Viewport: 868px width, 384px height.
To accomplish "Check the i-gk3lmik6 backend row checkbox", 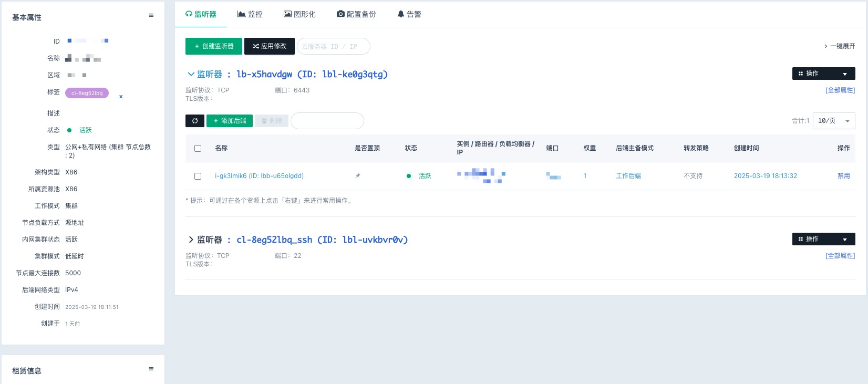I will pyautogui.click(x=198, y=177).
